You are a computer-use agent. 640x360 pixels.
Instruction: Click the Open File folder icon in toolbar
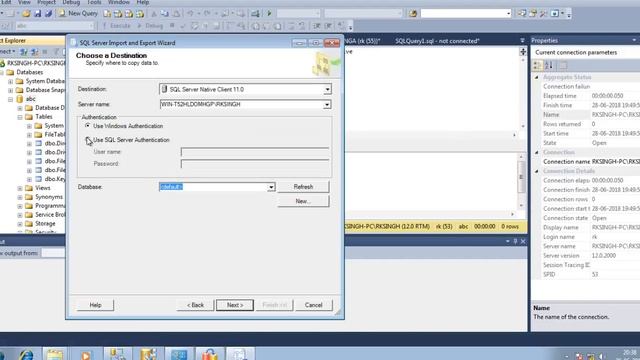27,14
